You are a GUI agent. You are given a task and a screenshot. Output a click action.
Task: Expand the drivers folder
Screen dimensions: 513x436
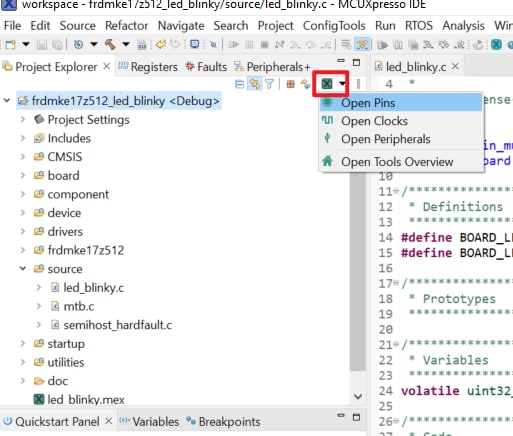23,231
